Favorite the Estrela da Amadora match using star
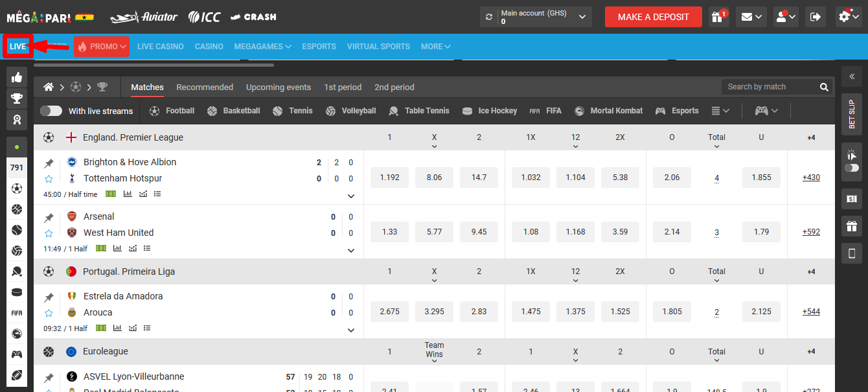868x392 pixels. tap(49, 312)
